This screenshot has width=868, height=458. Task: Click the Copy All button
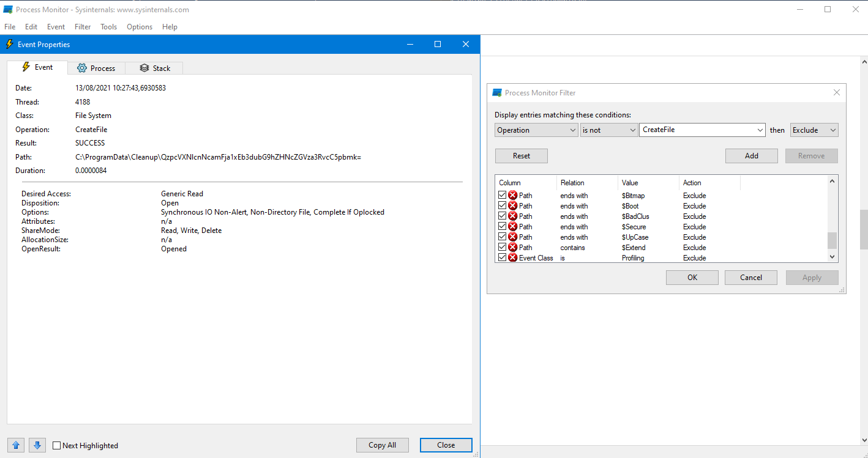[x=382, y=445]
